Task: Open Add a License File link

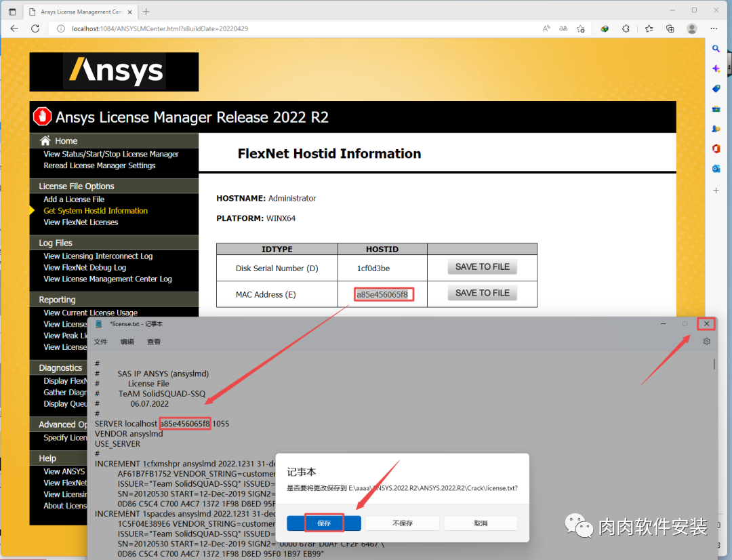Action: [x=74, y=199]
